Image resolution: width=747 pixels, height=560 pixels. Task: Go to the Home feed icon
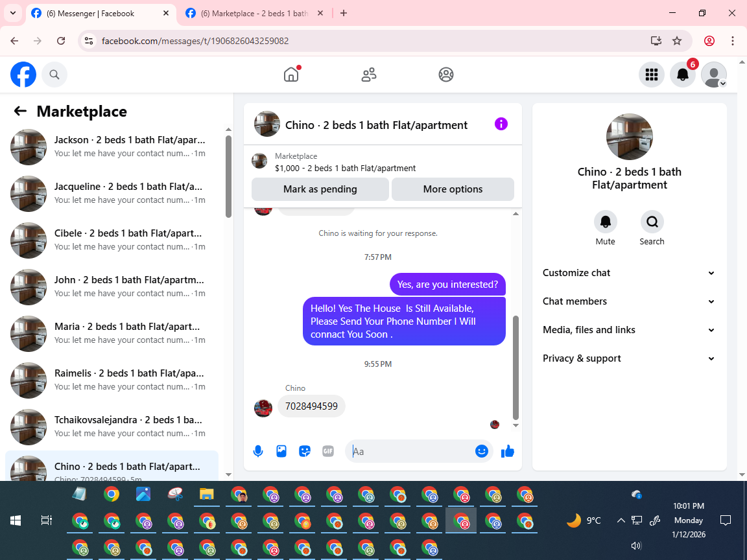(x=291, y=75)
